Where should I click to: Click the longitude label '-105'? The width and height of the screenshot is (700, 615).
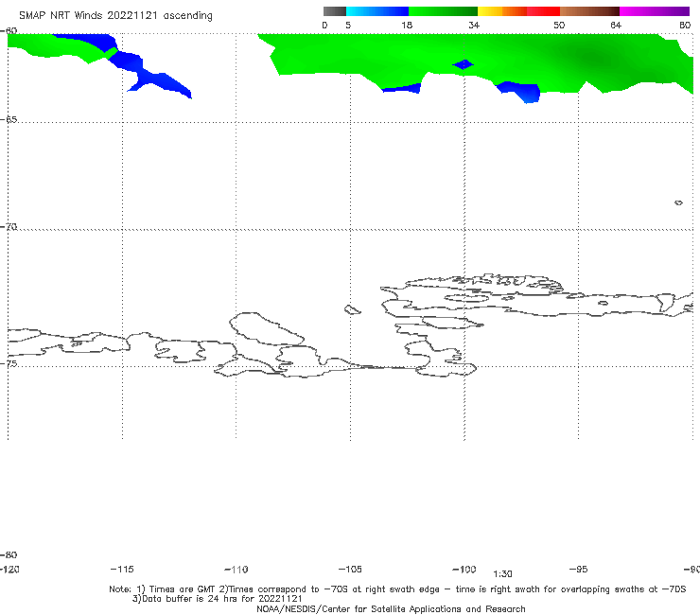(350, 569)
